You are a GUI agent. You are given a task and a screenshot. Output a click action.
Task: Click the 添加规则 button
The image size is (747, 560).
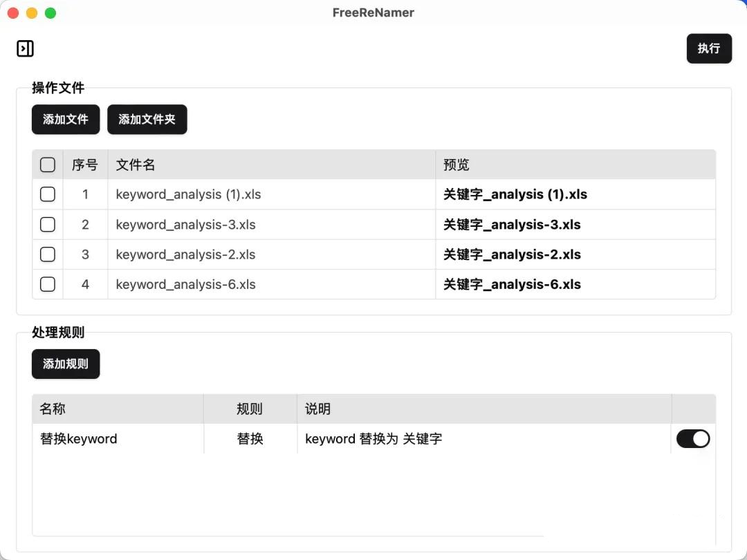click(x=66, y=364)
